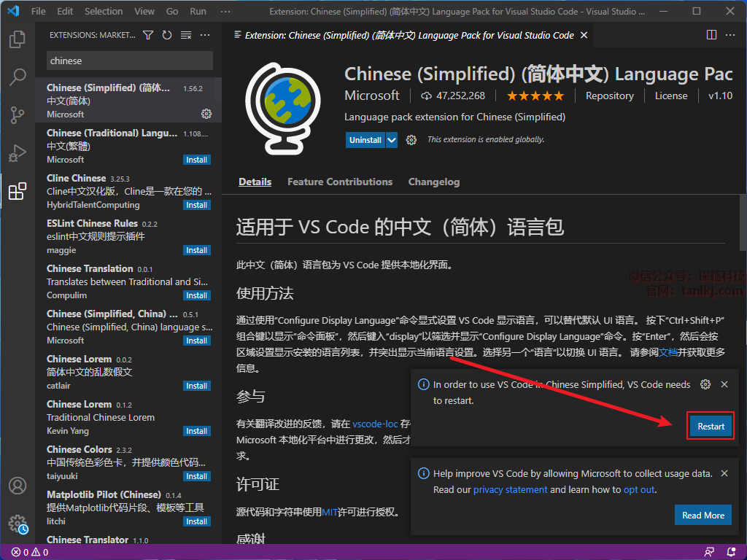Refresh the extensions list

click(x=167, y=35)
